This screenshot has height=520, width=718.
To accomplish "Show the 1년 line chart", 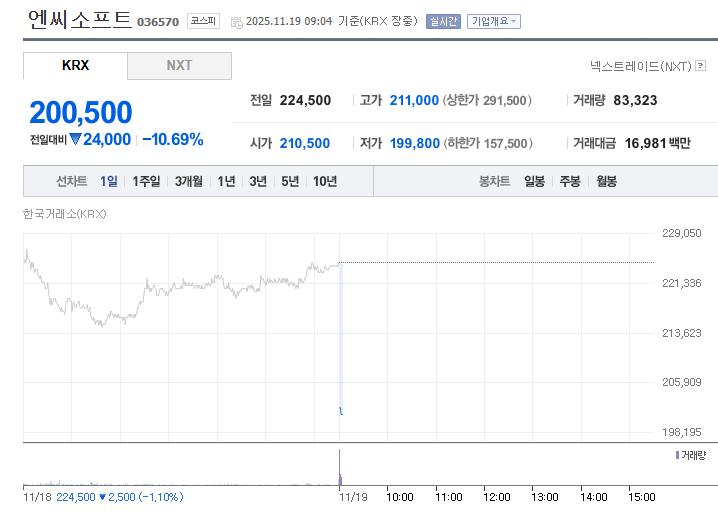I will click(227, 181).
